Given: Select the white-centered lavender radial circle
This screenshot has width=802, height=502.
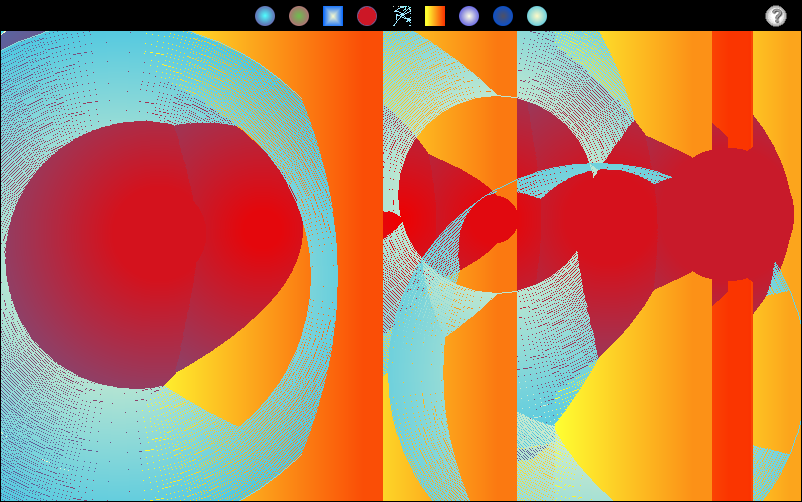Looking at the screenshot, I should pyautogui.click(x=469, y=16).
